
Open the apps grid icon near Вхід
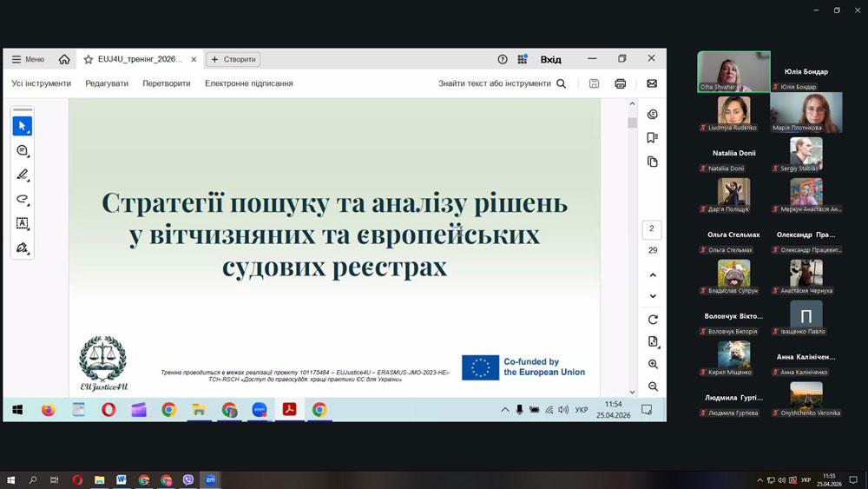pos(522,59)
